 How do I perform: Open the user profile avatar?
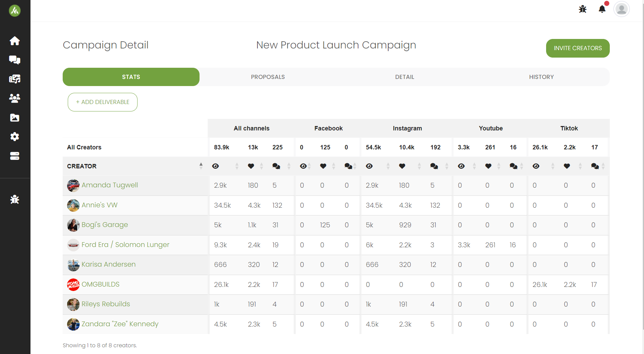tap(621, 9)
